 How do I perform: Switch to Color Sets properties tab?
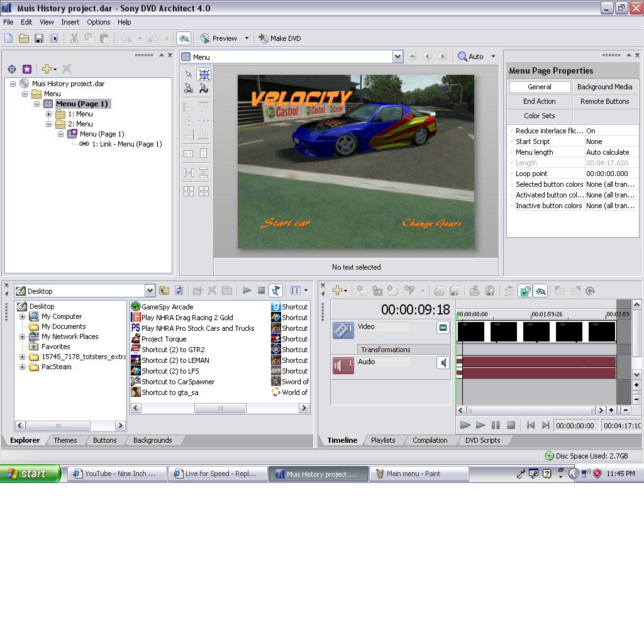[539, 116]
